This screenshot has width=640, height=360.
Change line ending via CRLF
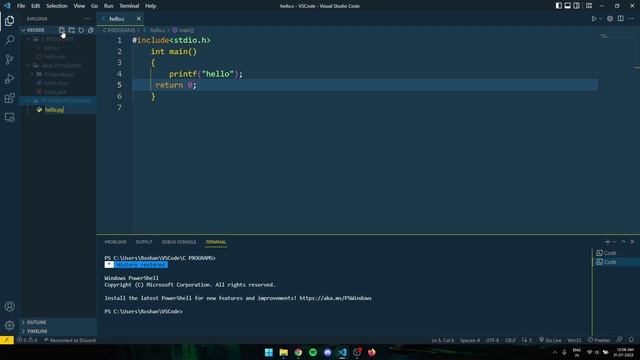pyautogui.click(x=510, y=340)
